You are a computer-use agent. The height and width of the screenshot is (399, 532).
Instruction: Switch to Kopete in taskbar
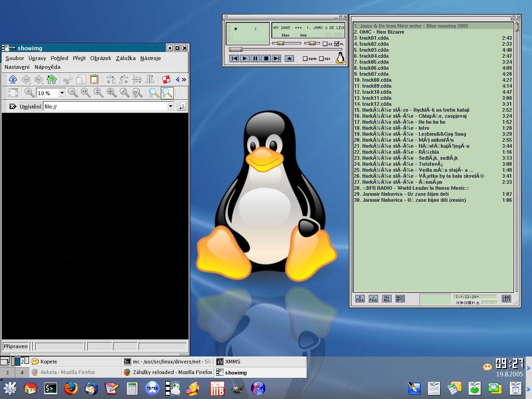(75, 362)
